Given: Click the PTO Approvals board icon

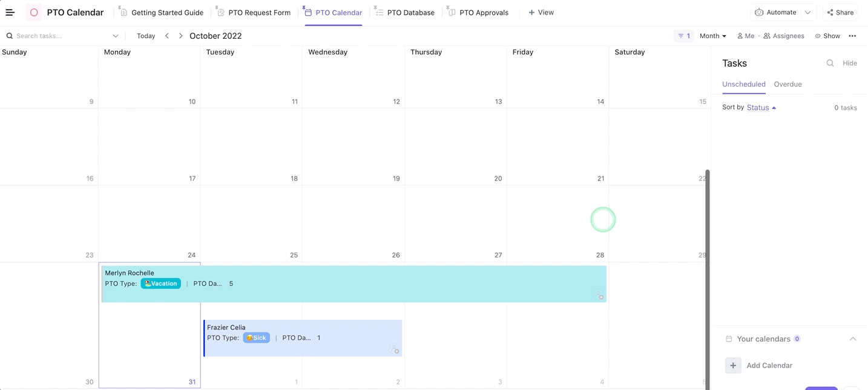Looking at the screenshot, I should pos(451,12).
